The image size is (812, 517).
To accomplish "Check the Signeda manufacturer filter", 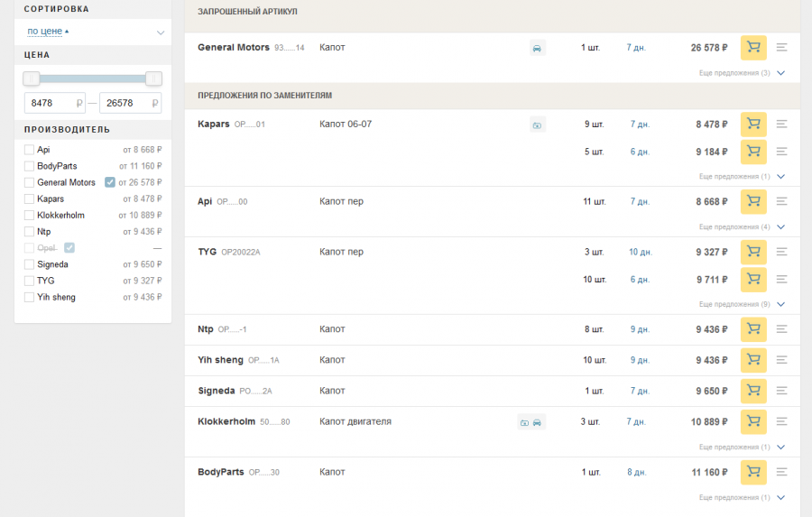I will [x=29, y=264].
